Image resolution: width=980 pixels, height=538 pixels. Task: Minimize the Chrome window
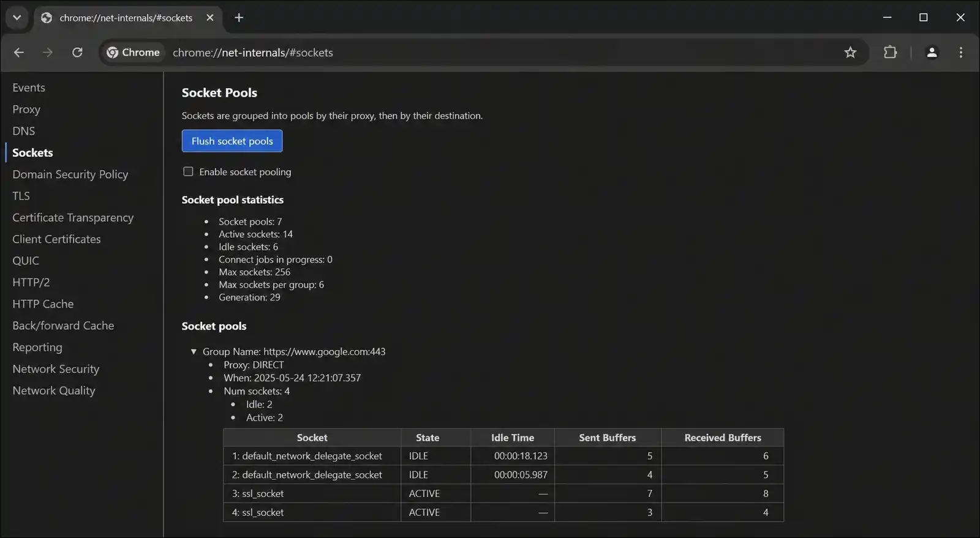pyautogui.click(x=887, y=18)
